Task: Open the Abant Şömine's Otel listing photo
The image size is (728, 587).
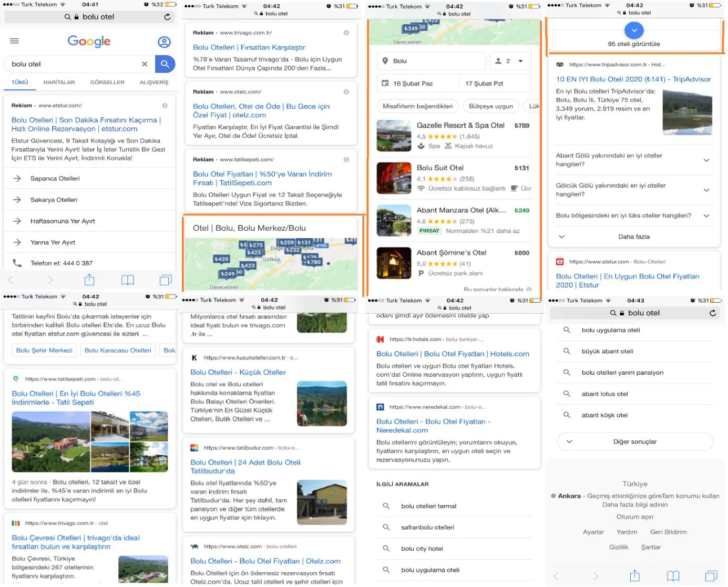Action: coord(394,263)
